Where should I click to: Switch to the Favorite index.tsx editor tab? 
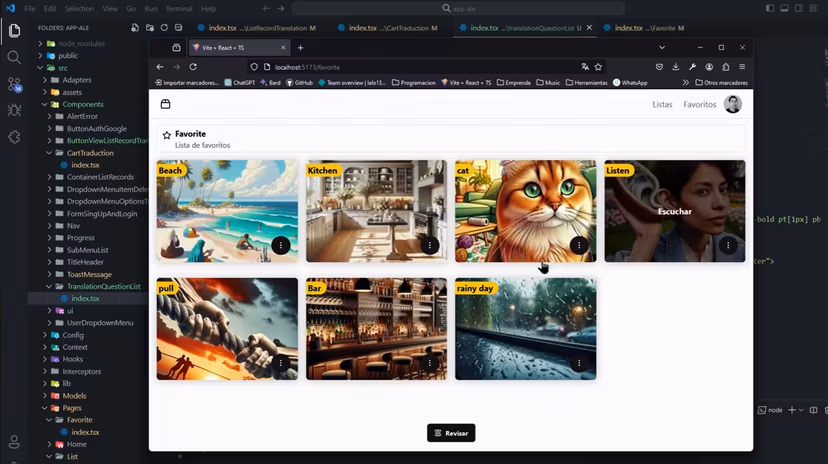point(644,28)
